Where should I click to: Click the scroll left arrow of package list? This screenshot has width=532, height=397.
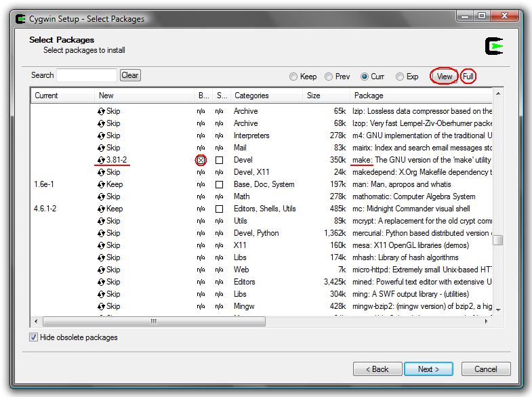click(x=36, y=321)
